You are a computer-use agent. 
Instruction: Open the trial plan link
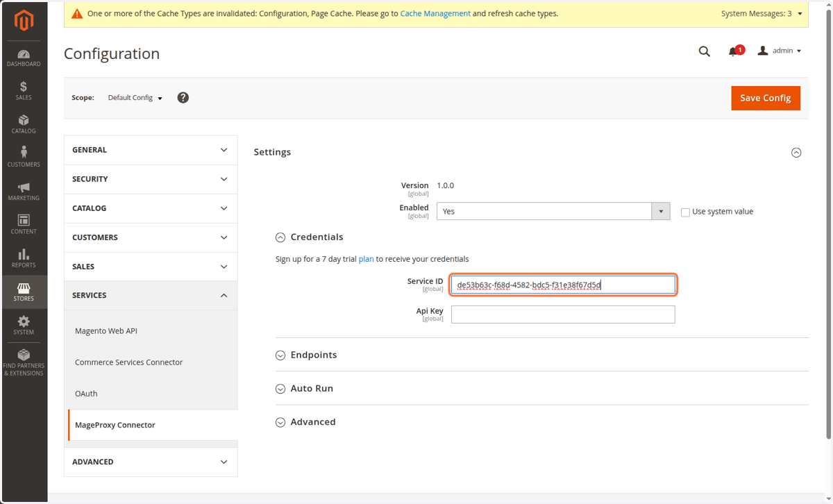(x=366, y=259)
